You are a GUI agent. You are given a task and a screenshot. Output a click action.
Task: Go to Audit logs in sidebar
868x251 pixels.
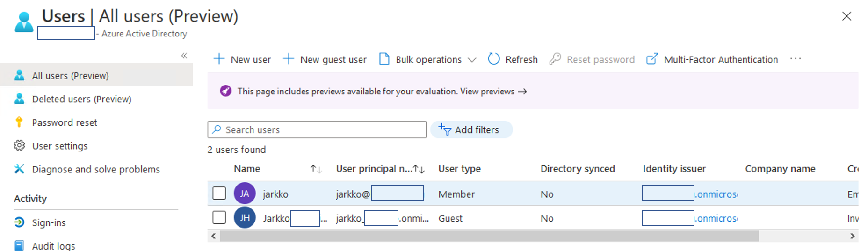(x=53, y=246)
